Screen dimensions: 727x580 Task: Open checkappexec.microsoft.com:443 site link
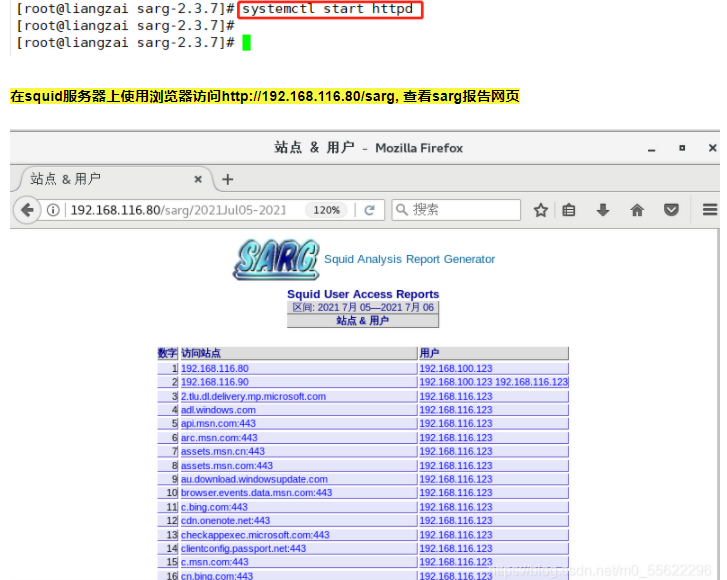click(x=255, y=535)
